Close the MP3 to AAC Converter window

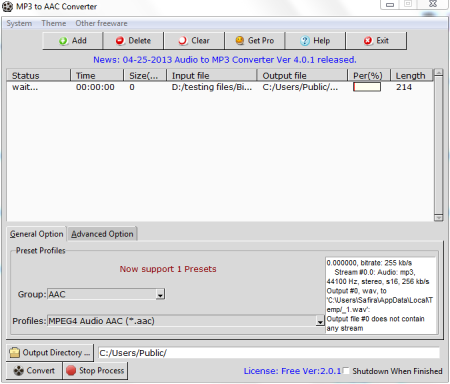click(433, 4)
